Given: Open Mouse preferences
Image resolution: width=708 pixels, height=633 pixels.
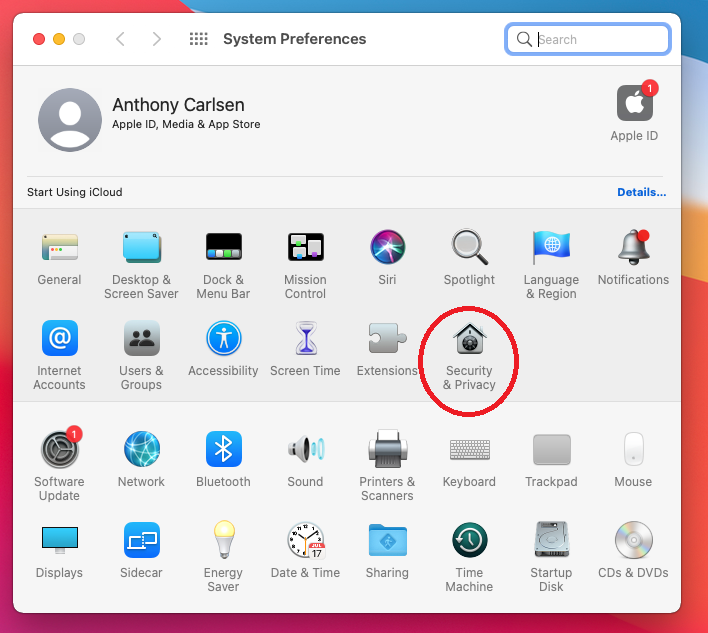Looking at the screenshot, I should 633,449.
